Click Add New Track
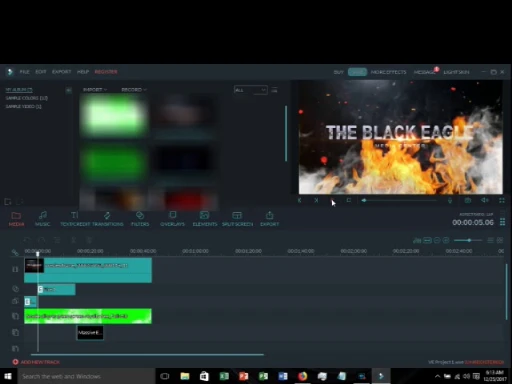 tap(36, 362)
